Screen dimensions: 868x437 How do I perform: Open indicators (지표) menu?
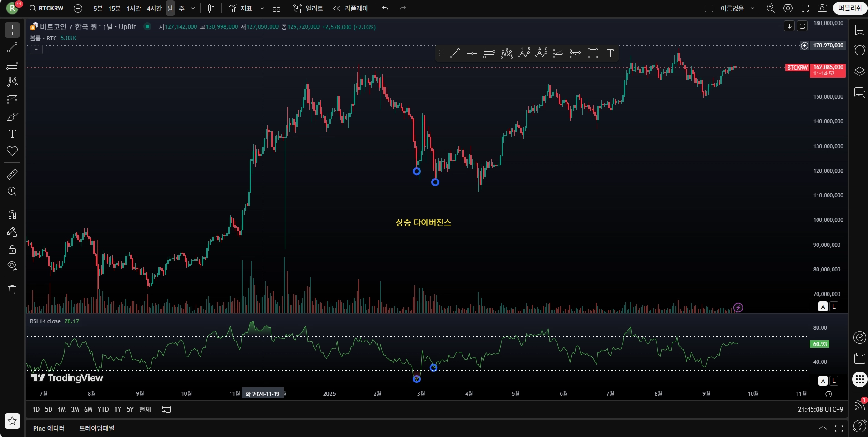pos(241,8)
